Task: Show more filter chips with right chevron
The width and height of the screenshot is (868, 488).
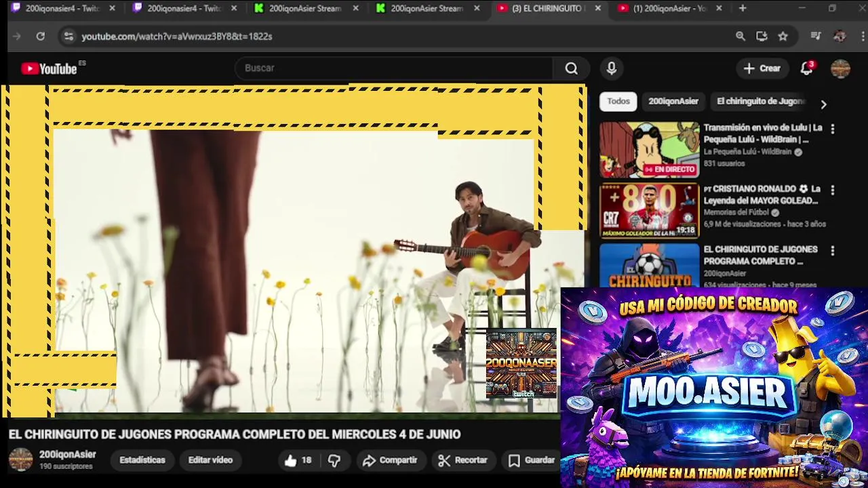Action: pyautogui.click(x=823, y=104)
